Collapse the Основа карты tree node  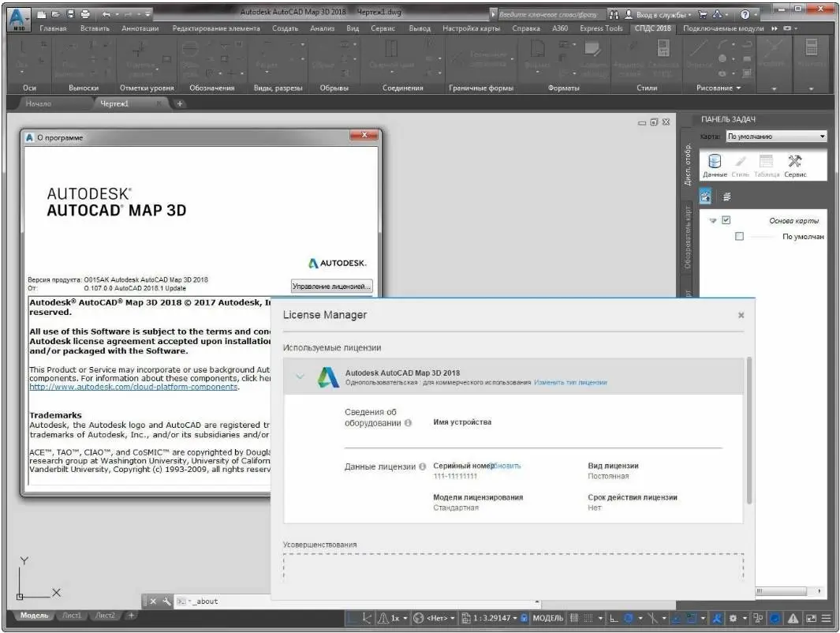tap(712, 220)
